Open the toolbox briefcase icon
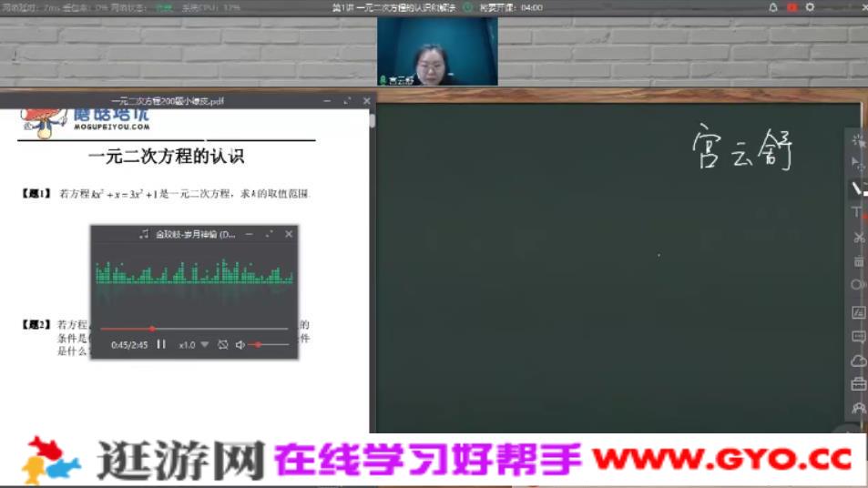The width and height of the screenshot is (868, 488). [x=858, y=384]
